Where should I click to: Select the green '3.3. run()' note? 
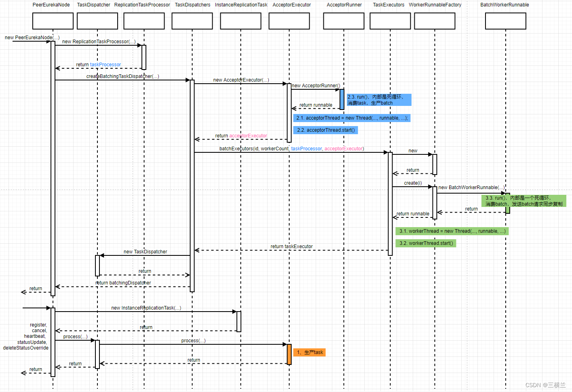coord(524,201)
